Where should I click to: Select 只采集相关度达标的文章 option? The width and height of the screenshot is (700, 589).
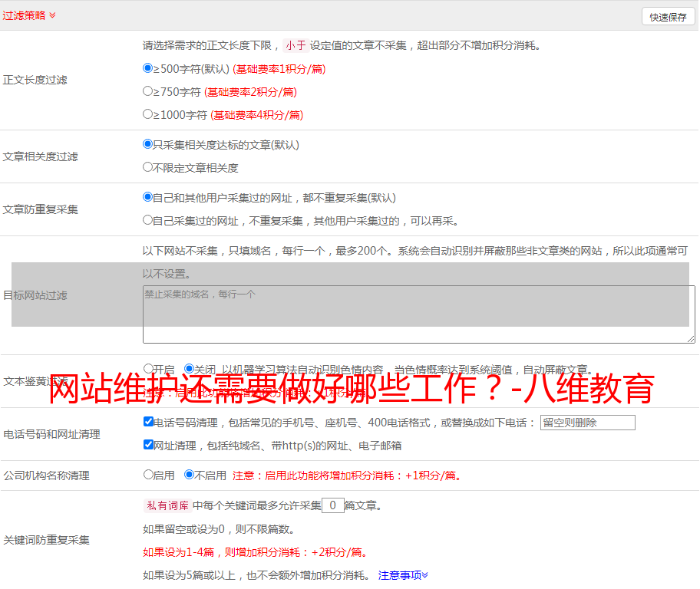point(148,144)
